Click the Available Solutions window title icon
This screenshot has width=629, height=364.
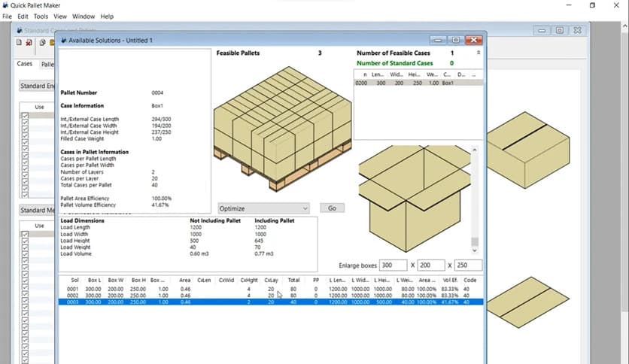pyautogui.click(x=63, y=40)
